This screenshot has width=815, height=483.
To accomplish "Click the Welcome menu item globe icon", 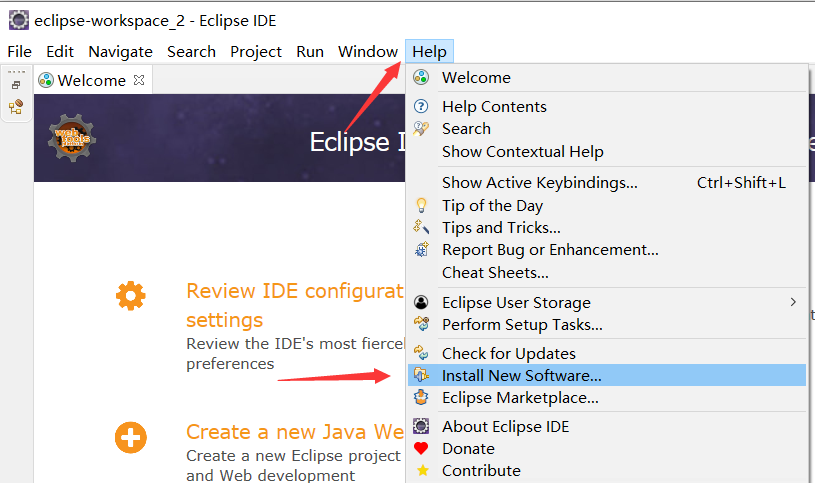I will coord(421,78).
